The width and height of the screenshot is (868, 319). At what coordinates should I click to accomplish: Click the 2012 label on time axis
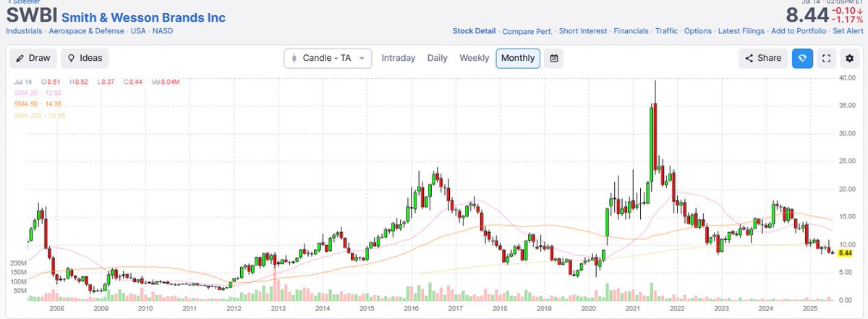click(x=232, y=307)
